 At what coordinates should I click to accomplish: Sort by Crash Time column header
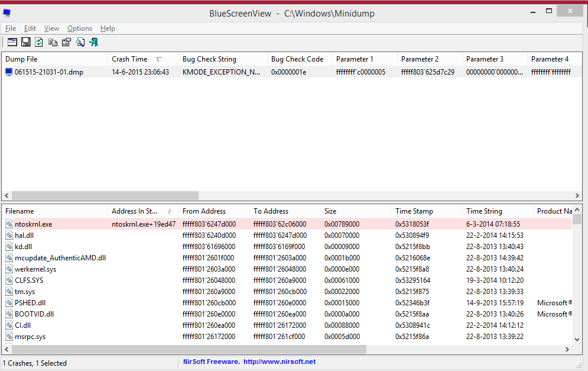pos(143,59)
